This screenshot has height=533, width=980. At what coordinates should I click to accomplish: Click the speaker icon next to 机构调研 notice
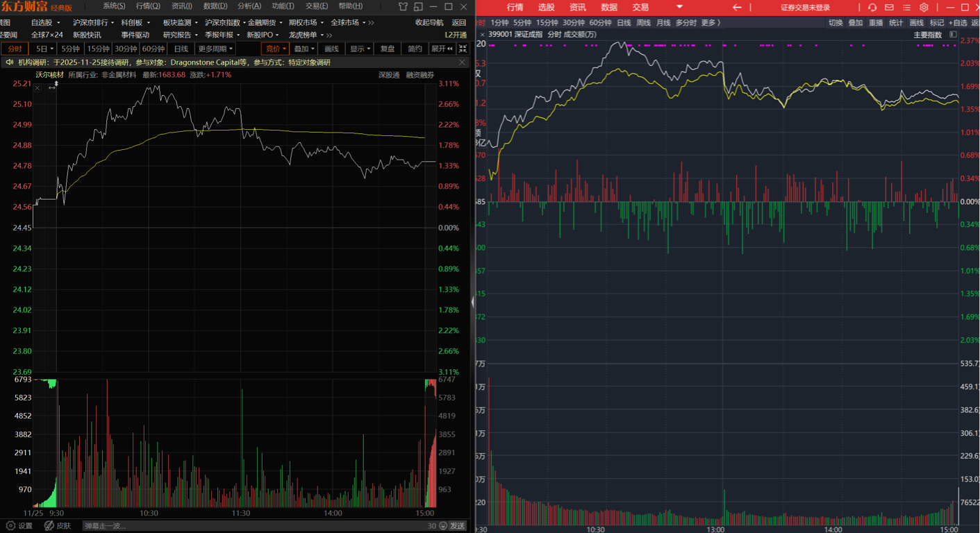click(x=10, y=62)
